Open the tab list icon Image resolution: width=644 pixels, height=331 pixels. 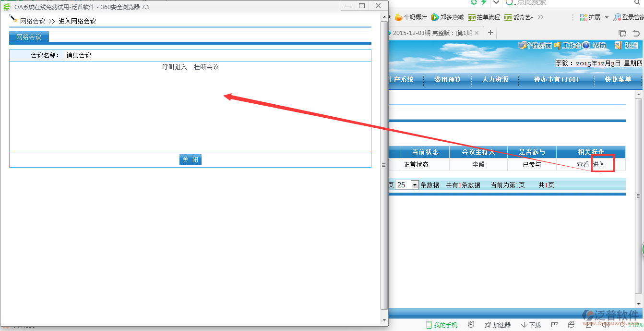622,33
